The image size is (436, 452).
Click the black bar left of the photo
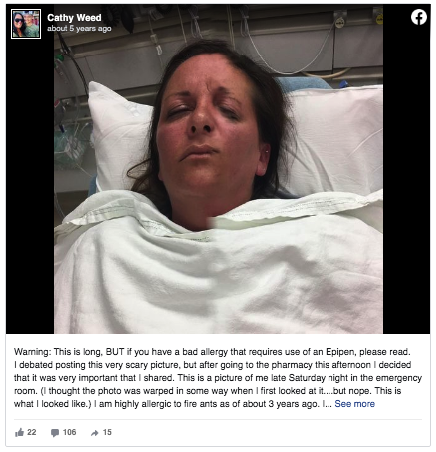coord(30,187)
